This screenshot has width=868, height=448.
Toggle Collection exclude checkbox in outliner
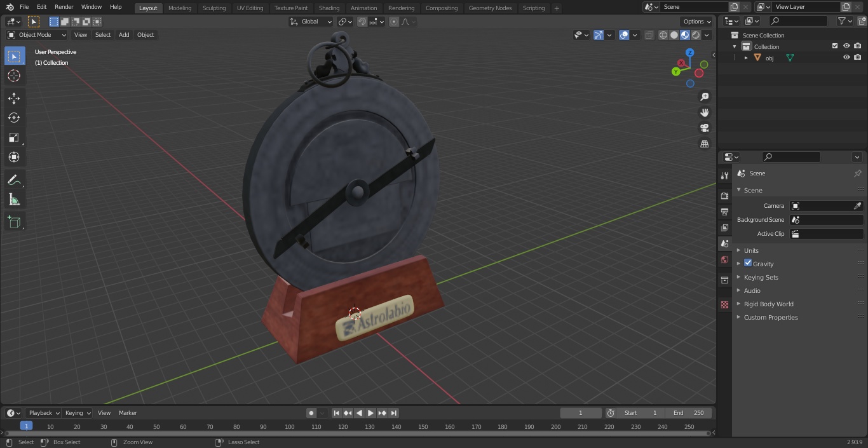click(x=835, y=46)
